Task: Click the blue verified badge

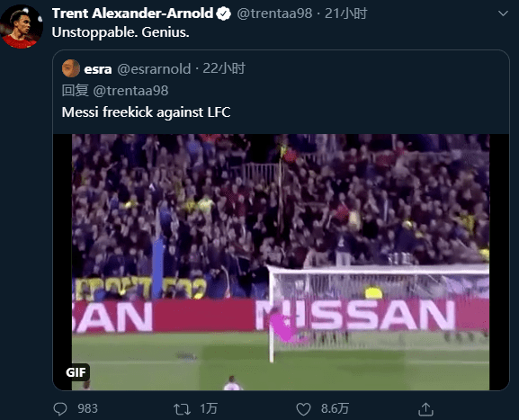Action: [223, 13]
